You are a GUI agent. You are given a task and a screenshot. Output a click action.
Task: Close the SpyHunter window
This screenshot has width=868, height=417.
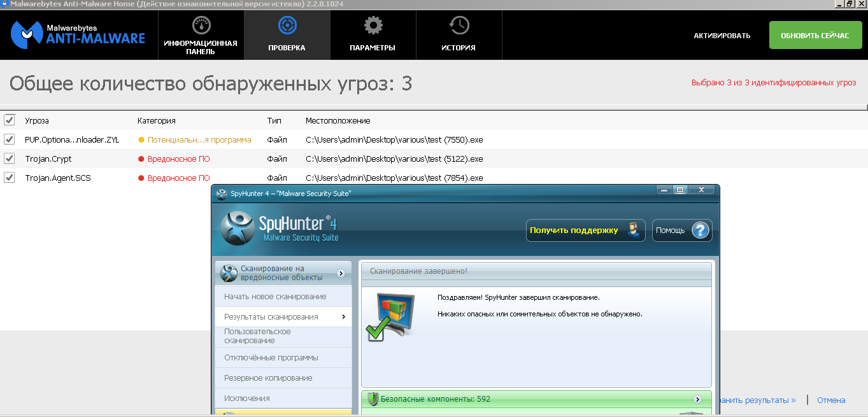[701, 190]
